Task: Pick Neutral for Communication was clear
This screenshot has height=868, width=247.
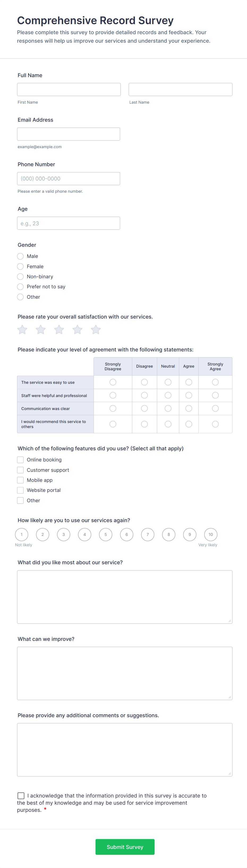Action: pyautogui.click(x=168, y=408)
